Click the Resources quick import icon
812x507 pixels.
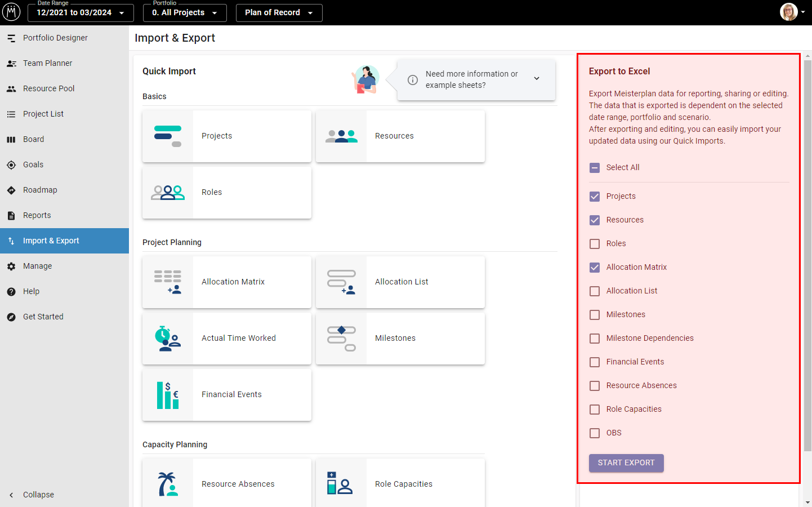pyautogui.click(x=341, y=136)
